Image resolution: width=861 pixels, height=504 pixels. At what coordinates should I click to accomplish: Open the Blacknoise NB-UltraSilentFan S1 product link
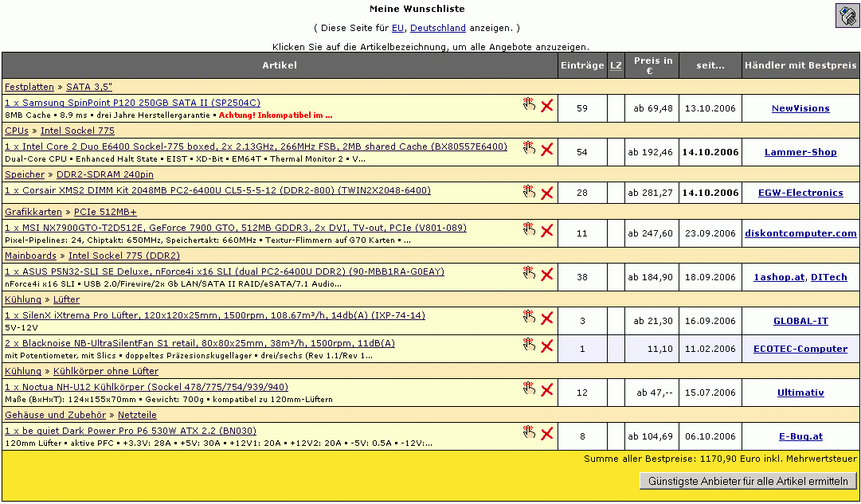(200, 344)
